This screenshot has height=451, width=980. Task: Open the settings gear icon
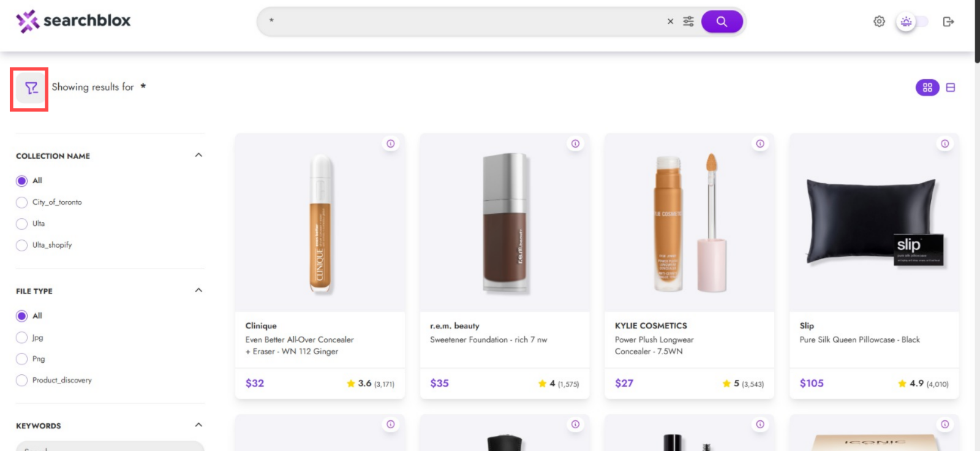(879, 21)
